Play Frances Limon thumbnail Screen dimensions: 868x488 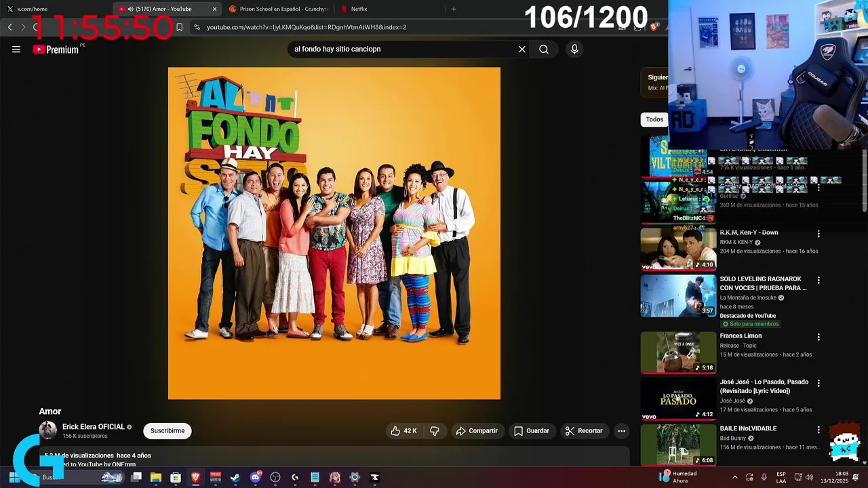point(678,352)
